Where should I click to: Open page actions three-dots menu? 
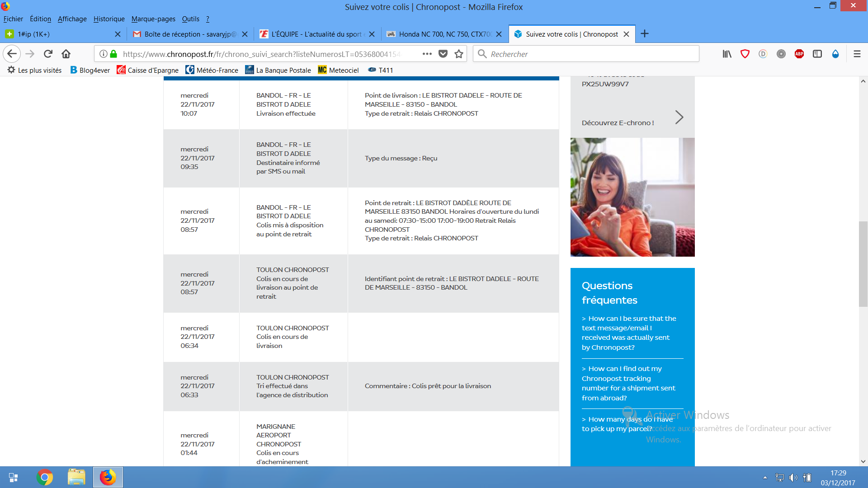click(x=427, y=54)
